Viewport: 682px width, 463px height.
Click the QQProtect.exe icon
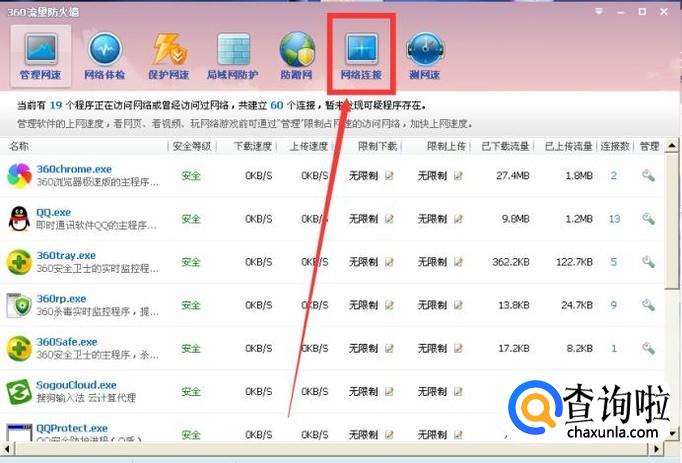(x=19, y=433)
